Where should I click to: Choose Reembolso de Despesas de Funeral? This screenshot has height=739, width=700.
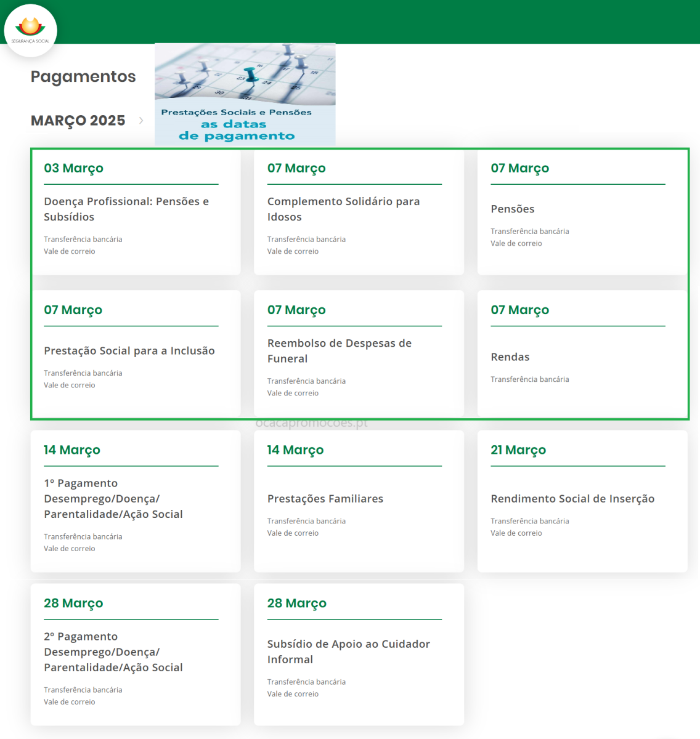[340, 350]
